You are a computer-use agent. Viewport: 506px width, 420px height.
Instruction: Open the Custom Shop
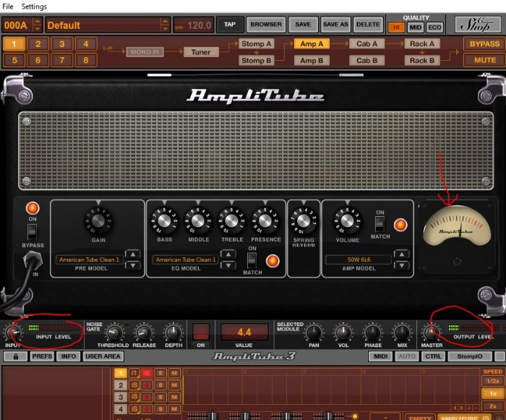[x=477, y=25]
